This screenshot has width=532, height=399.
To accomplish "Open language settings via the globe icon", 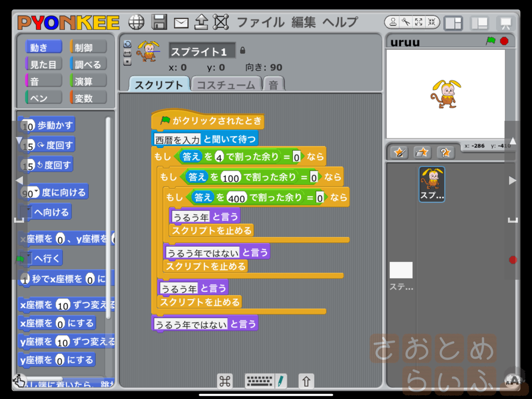I will point(136,22).
